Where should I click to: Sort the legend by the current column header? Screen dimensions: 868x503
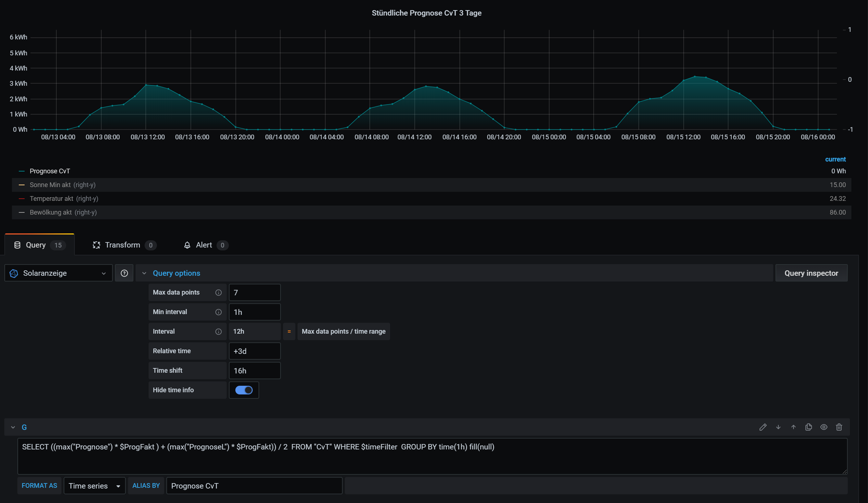point(835,160)
